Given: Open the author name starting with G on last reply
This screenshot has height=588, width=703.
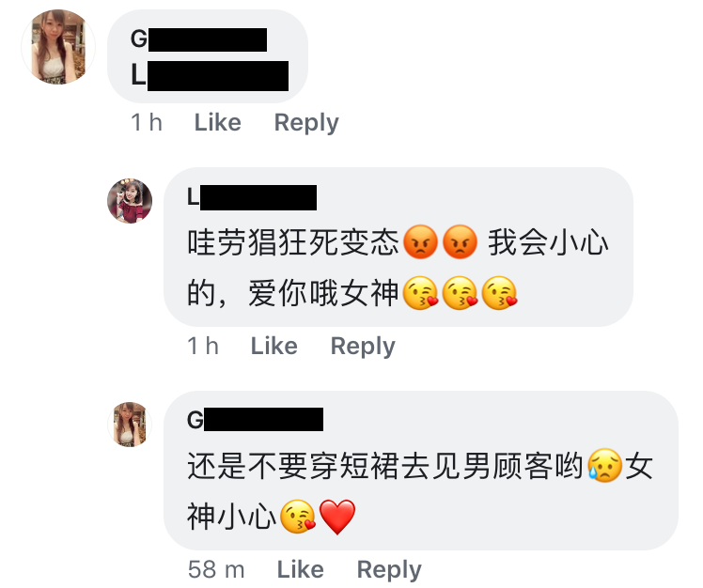Looking at the screenshot, I should pyautogui.click(x=255, y=420).
